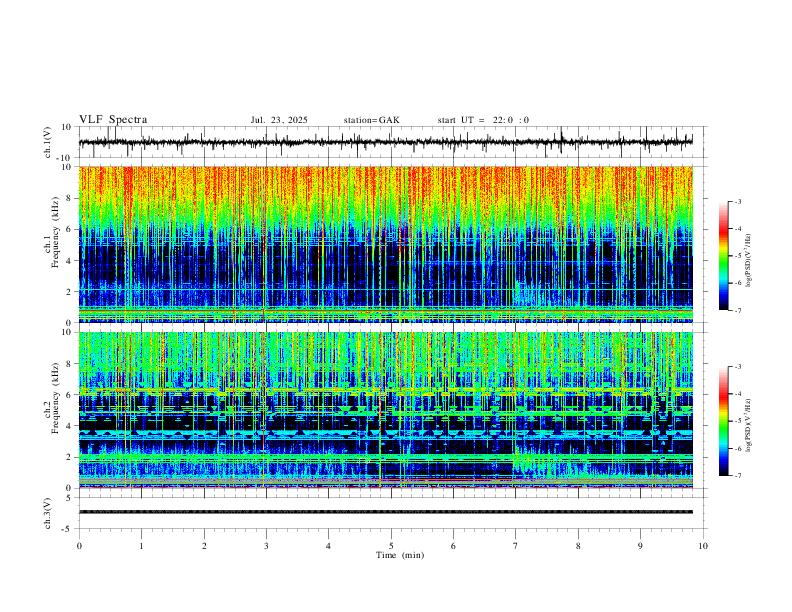Click the '2' kHz tick on ch.2 axis
Image resolution: width=792 pixels, height=612 pixels.
click(x=69, y=457)
